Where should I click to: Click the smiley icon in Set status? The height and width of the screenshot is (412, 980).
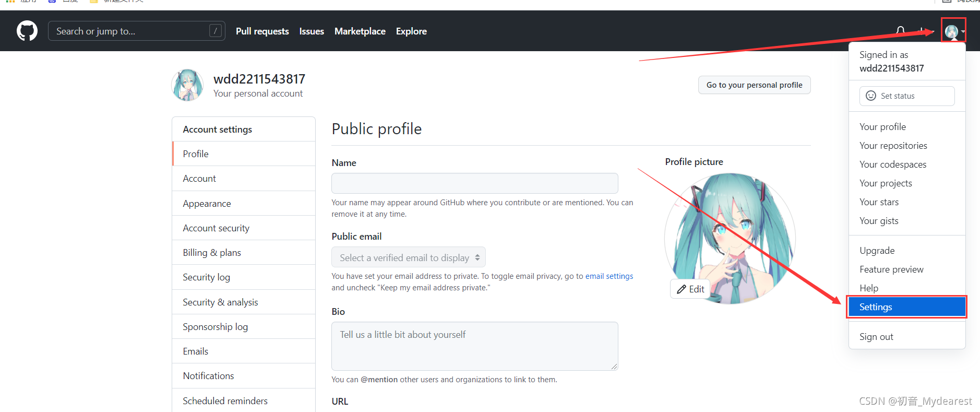point(871,96)
